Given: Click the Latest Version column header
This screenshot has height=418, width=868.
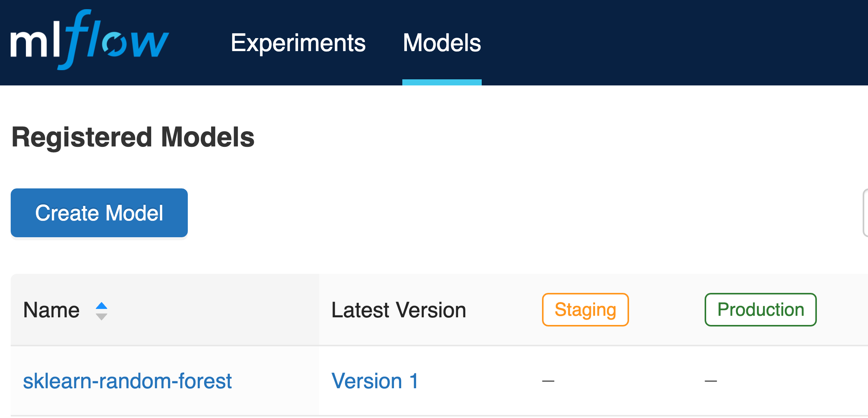Looking at the screenshot, I should coord(399,310).
